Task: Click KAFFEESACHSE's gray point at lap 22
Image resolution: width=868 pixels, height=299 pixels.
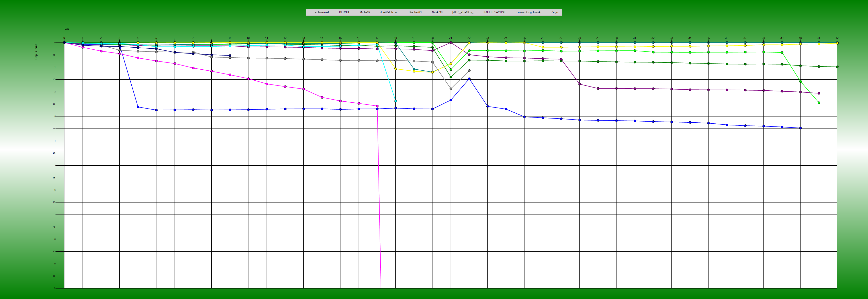Action: [x=469, y=71]
